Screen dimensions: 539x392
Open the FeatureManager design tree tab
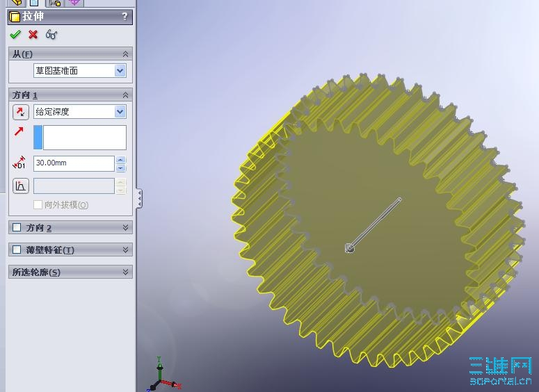point(17,3)
